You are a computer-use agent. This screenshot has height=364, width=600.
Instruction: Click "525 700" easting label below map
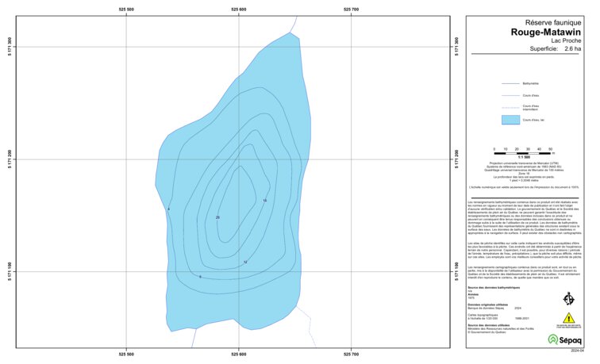click(352, 354)
